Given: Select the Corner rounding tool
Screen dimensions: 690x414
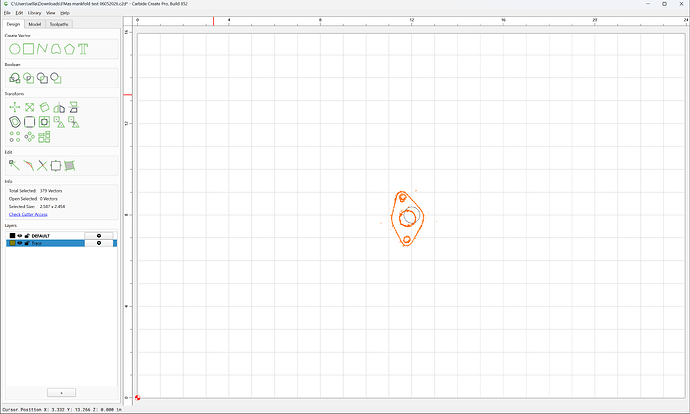Looking at the screenshot, I should click(x=29, y=122).
